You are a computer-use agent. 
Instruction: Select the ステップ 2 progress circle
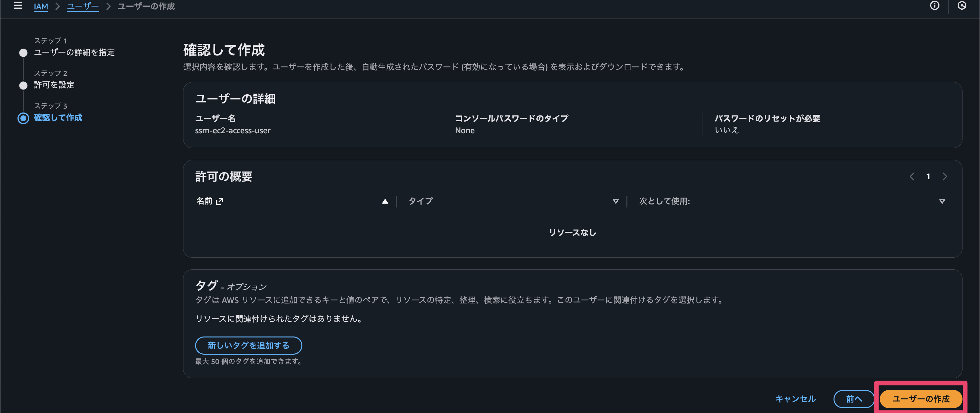[23, 85]
